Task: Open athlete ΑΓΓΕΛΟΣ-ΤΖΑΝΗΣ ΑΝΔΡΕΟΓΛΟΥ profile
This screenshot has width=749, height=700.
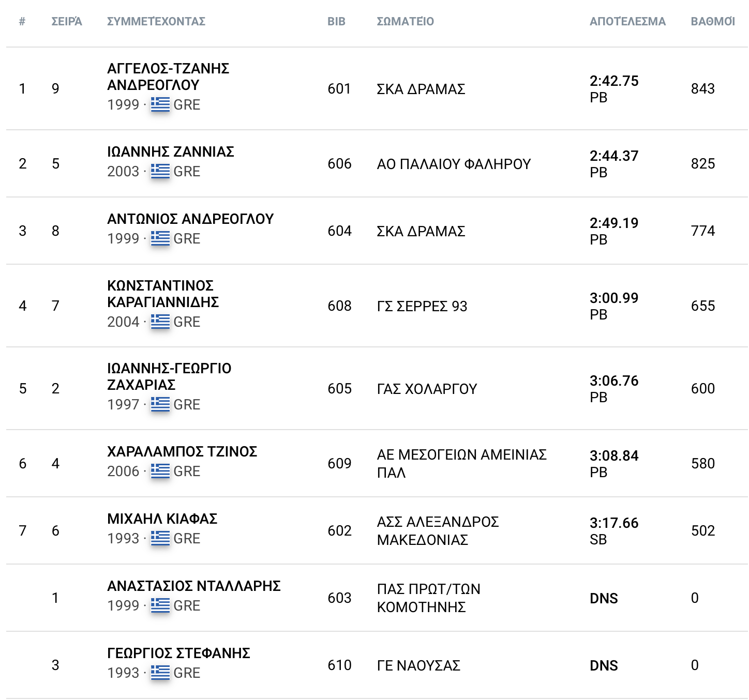Action: pyautogui.click(x=168, y=77)
